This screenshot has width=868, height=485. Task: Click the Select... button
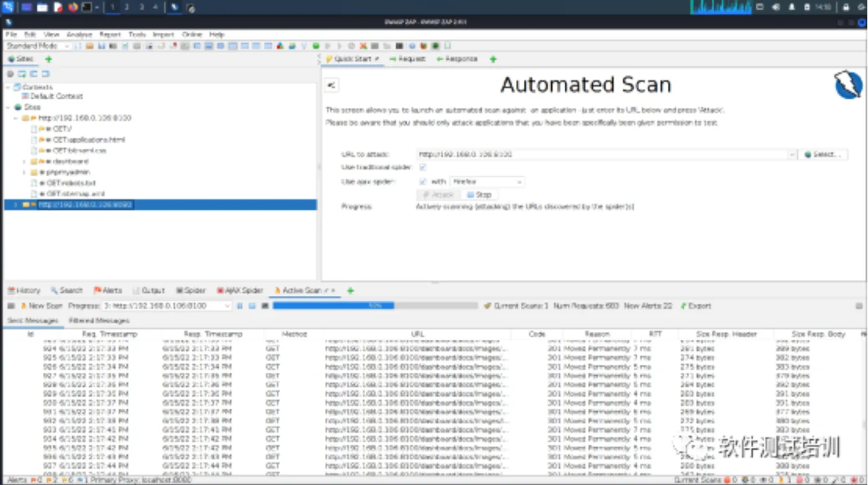pos(823,154)
